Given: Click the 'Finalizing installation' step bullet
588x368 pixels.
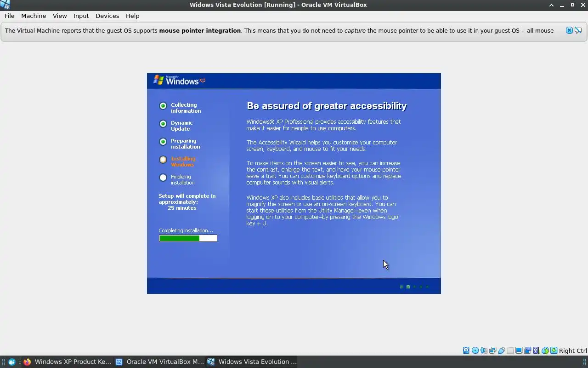Looking at the screenshot, I should click(x=163, y=178).
